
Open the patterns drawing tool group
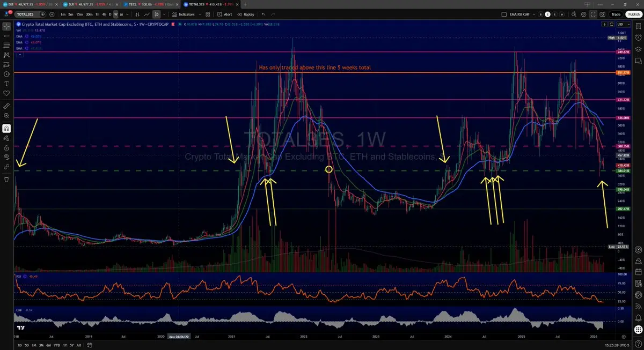pos(6,55)
